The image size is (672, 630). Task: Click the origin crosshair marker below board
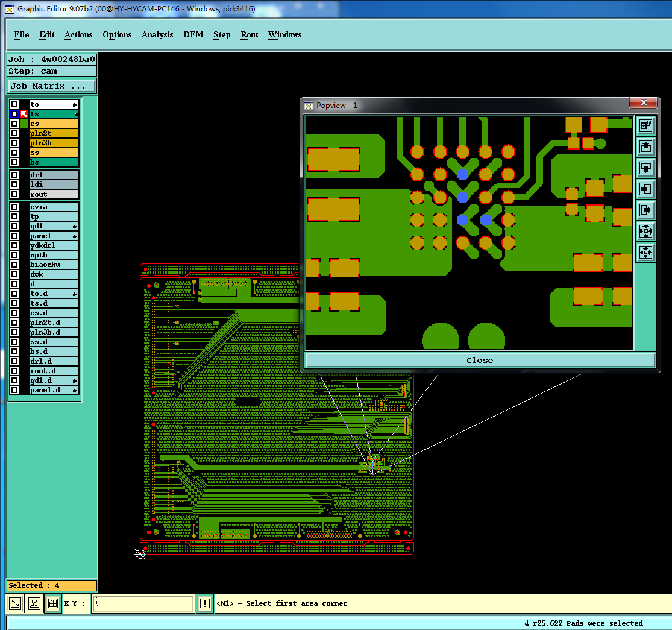[x=140, y=555]
